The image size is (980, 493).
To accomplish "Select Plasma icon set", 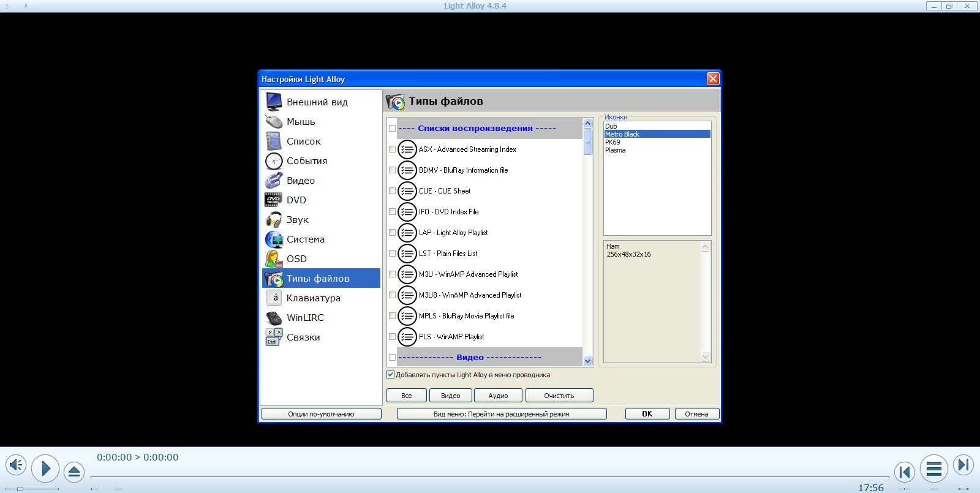I will pos(657,150).
